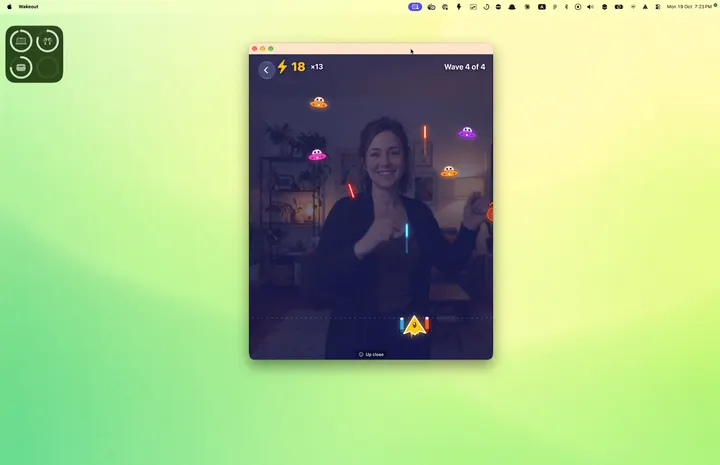Click the orange UFO beside the score

pyautogui.click(x=319, y=103)
